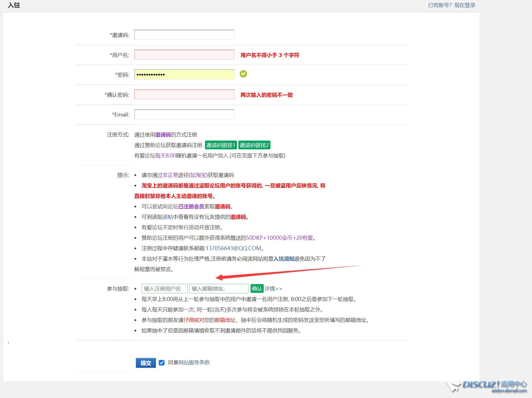This screenshot has width=532, height=398.
Task: Click the 已有账号？现在登录 link
Action: point(452,5)
